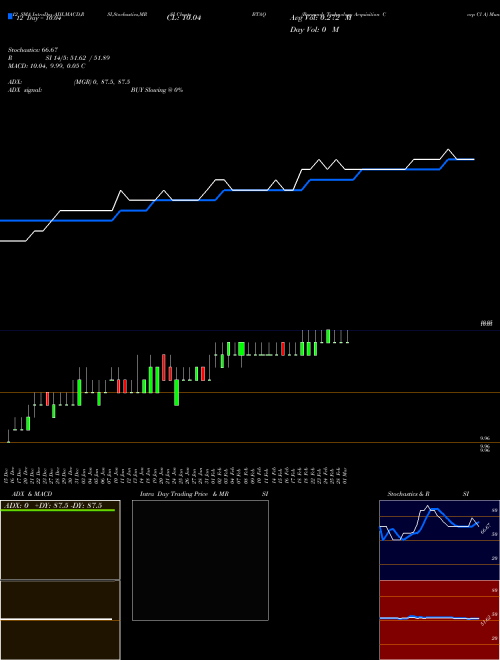Click the green ADX bar in ADX panel
Viewport: 500px width, 660px height.
[x=58, y=510]
